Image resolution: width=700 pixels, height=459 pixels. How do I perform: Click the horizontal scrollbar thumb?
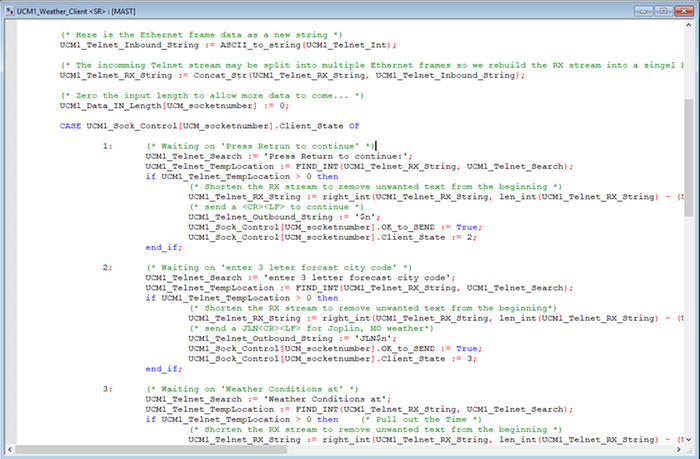151,449
